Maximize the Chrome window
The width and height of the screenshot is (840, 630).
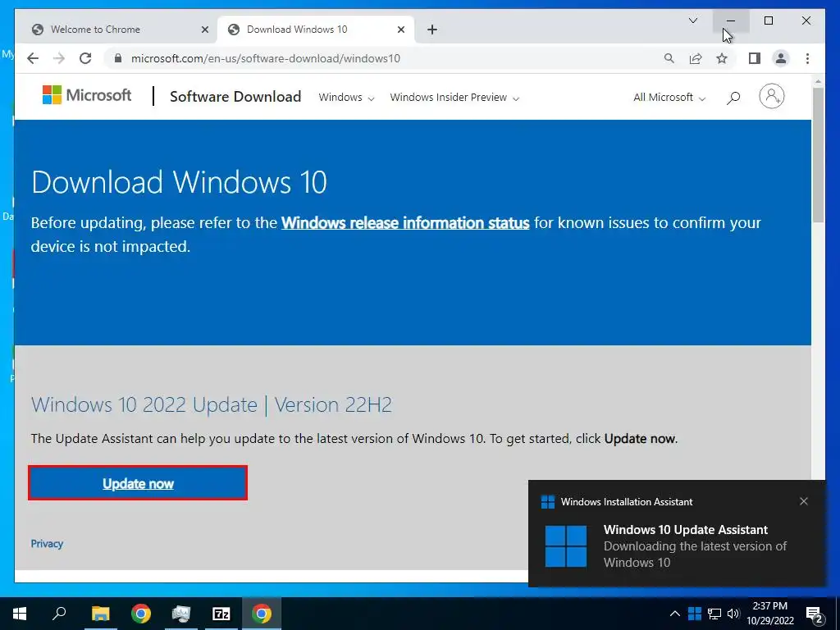(x=768, y=21)
